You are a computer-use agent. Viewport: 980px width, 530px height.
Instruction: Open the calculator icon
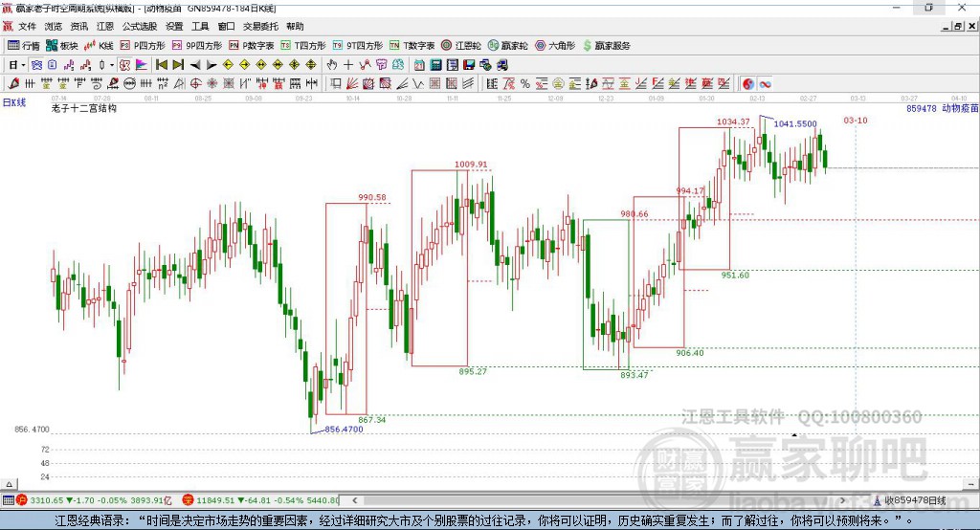coord(435,65)
